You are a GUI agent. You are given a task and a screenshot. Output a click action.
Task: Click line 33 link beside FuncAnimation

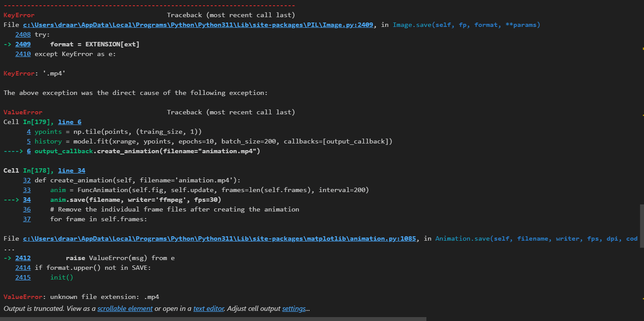click(27, 190)
